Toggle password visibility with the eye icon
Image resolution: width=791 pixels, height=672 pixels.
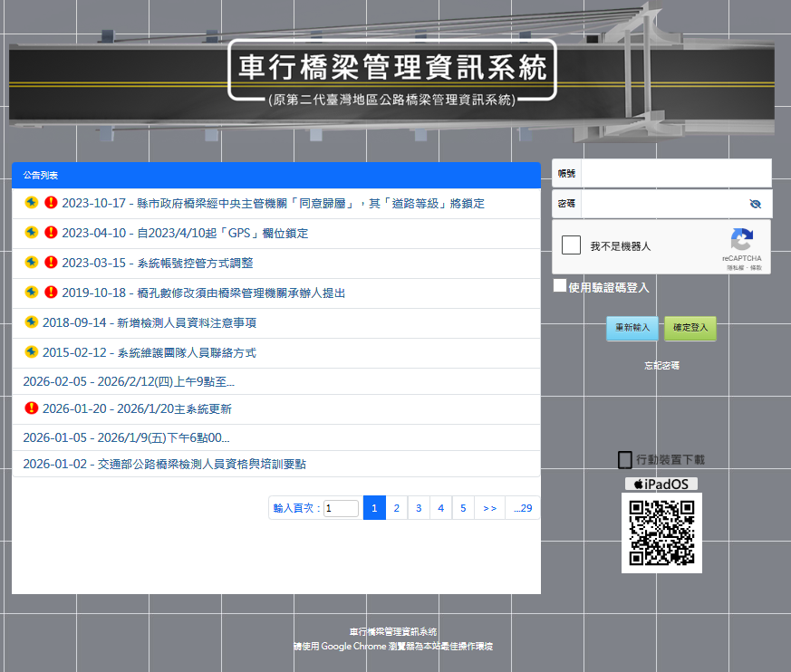point(755,204)
